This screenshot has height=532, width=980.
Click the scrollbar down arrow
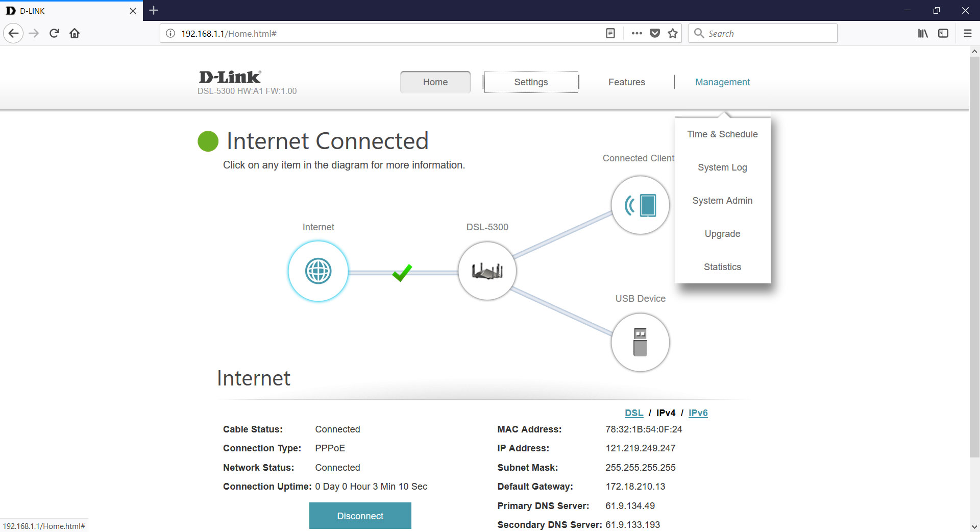[x=974, y=526]
